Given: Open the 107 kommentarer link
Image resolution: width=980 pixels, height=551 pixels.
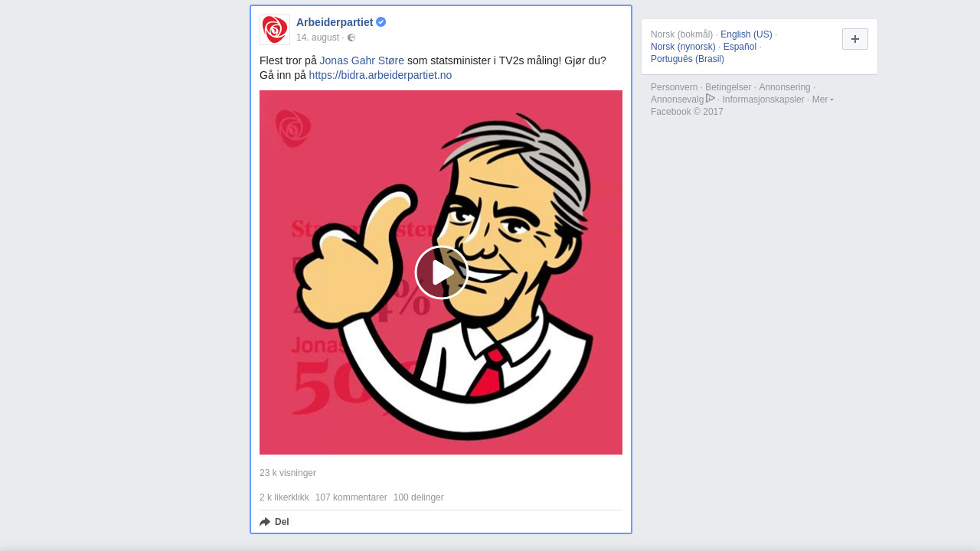Looking at the screenshot, I should coord(351,497).
